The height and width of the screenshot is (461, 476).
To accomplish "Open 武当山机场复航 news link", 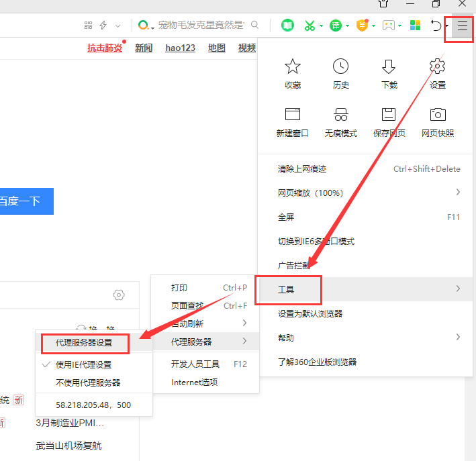I will pos(68,446).
